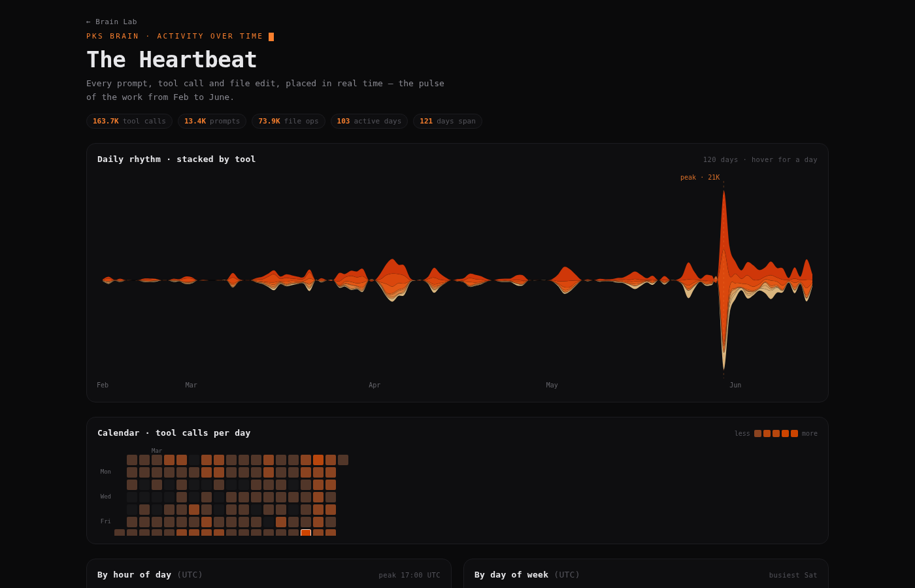Click the outlined highlighted calendar day cell
The width and height of the screenshot is (915, 588).
tap(306, 532)
